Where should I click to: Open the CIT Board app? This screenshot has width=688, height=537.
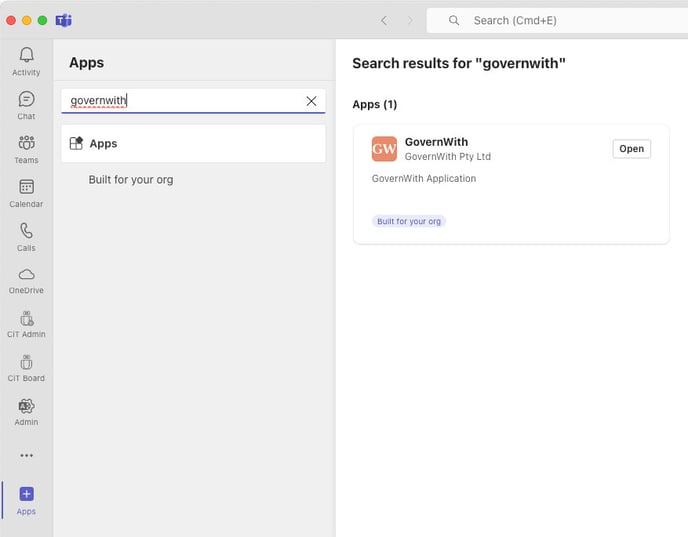click(x=26, y=369)
